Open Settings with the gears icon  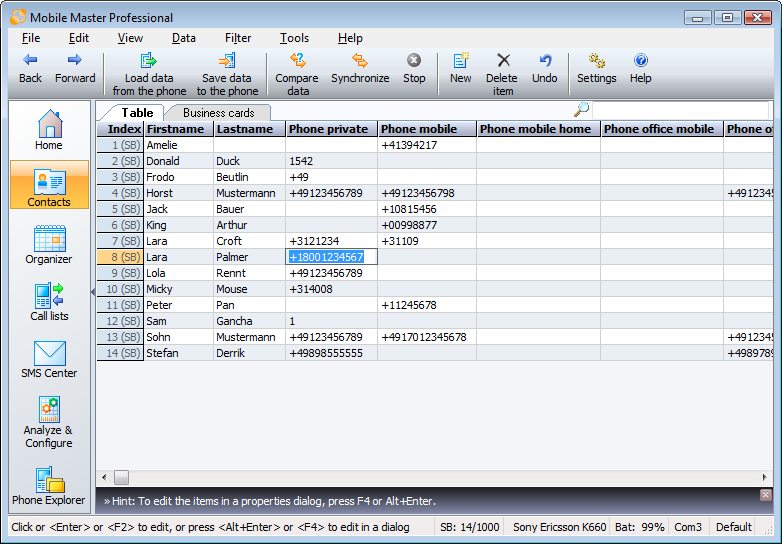[597, 62]
